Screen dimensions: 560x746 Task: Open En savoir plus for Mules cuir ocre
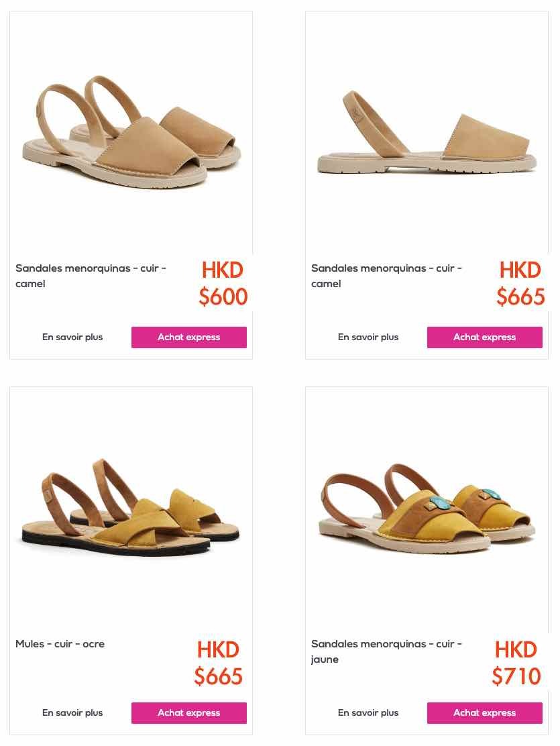[x=72, y=712]
